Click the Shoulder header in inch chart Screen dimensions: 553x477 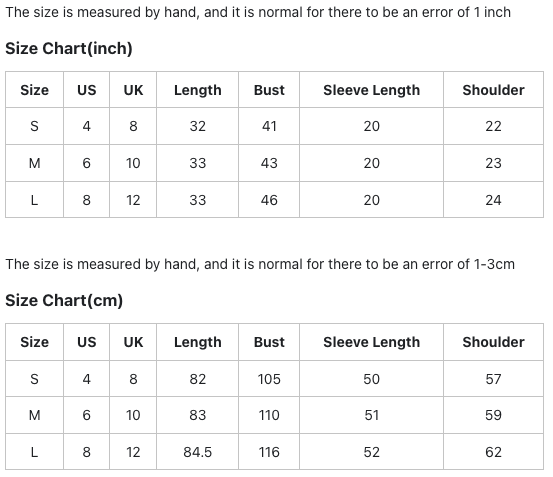click(493, 90)
